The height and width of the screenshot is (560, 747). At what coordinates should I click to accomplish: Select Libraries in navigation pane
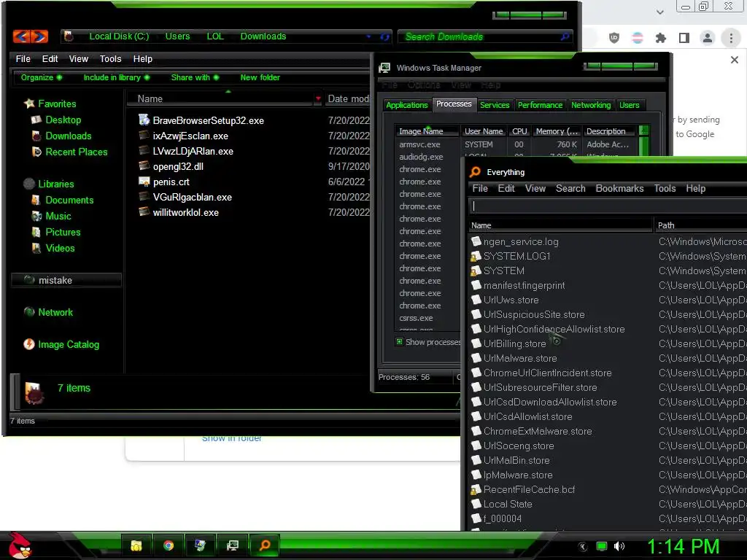[x=55, y=184]
